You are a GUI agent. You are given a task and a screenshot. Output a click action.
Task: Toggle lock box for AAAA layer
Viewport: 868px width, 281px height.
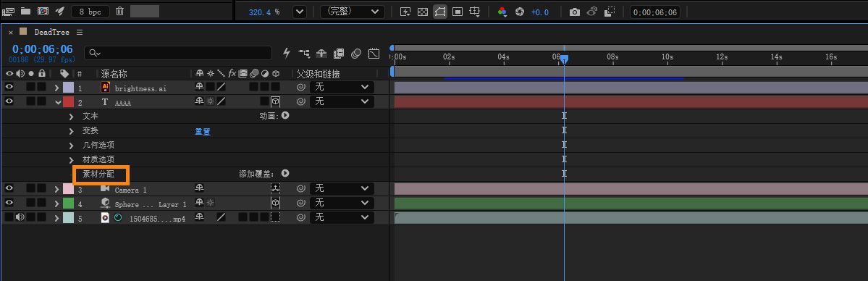tap(41, 101)
